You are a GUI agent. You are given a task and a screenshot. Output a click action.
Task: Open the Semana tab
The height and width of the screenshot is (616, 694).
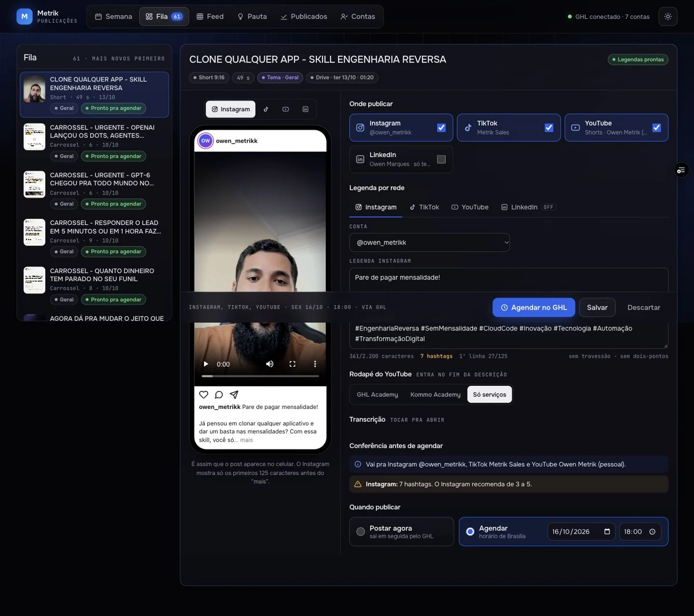coord(114,16)
